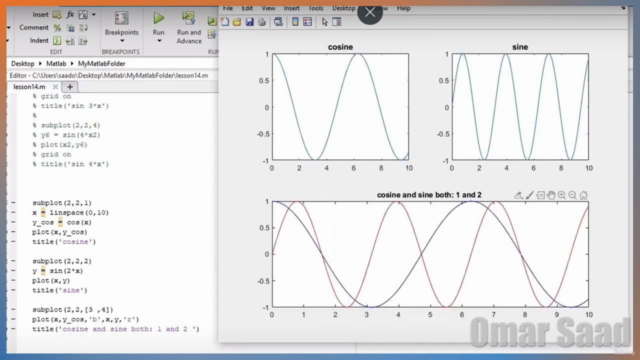Click the Insert Legend icon in figure toolbar

(x=308, y=22)
